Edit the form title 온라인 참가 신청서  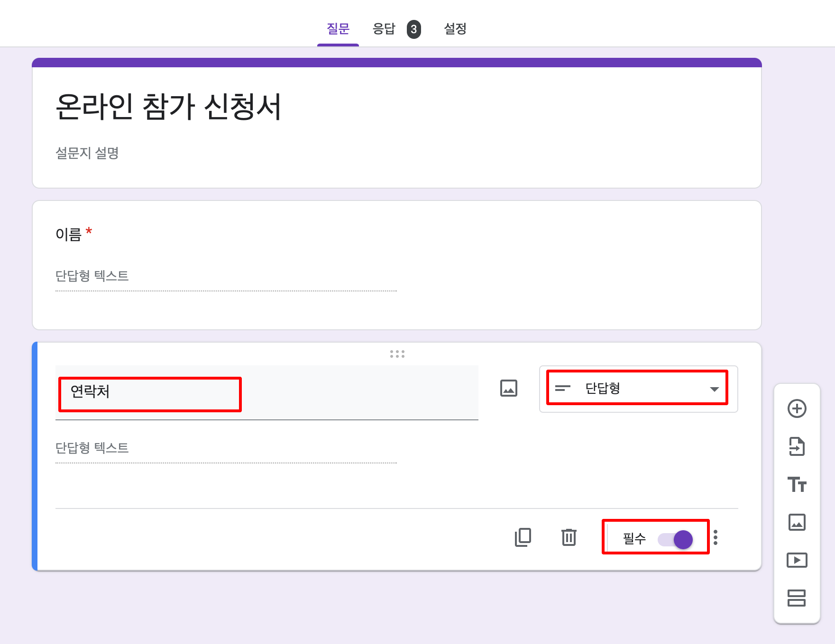pyautogui.click(x=169, y=106)
